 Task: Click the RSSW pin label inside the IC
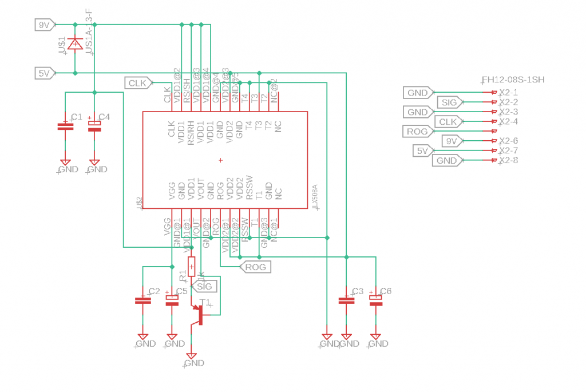pyautogui.click(x=250, y=187)
